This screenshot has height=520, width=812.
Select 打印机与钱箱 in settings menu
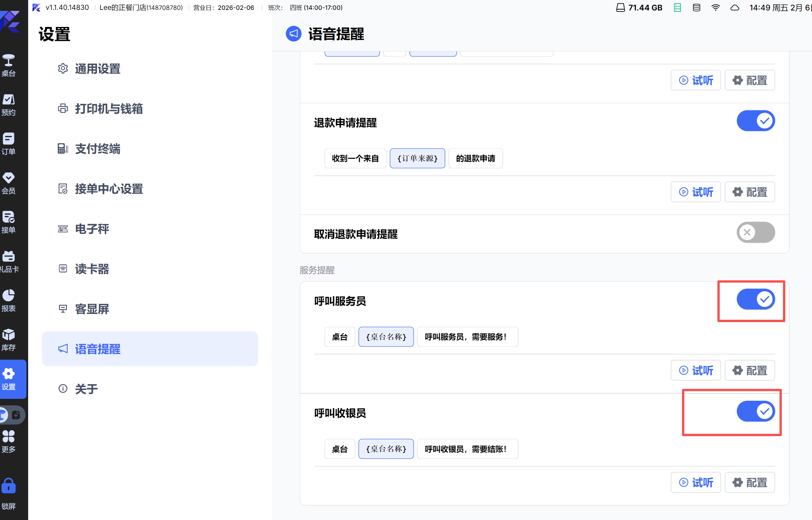click(x=109, y=109)
